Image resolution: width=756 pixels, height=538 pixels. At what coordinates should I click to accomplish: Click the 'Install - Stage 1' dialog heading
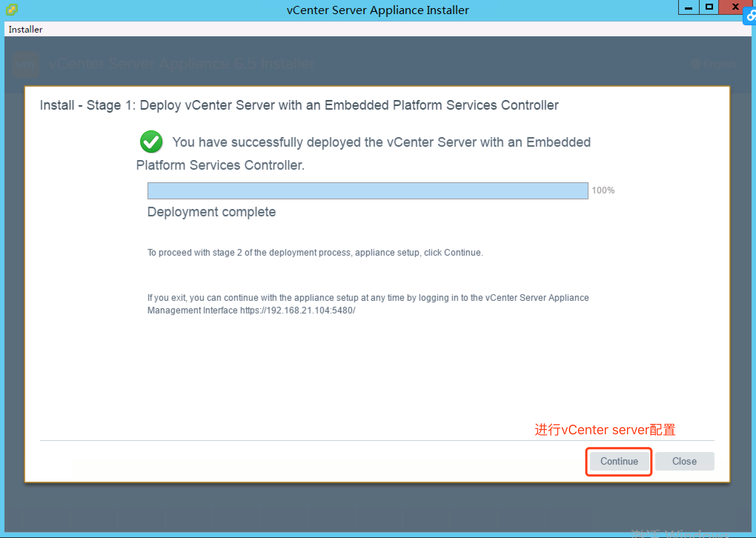pyautogui.click(x=299, y=105)
